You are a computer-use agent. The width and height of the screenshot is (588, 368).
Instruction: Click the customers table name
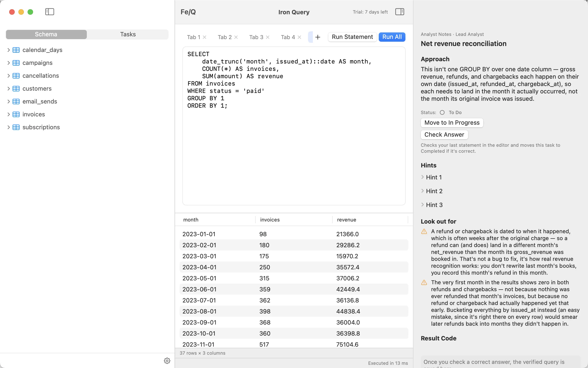click(37, 89)
